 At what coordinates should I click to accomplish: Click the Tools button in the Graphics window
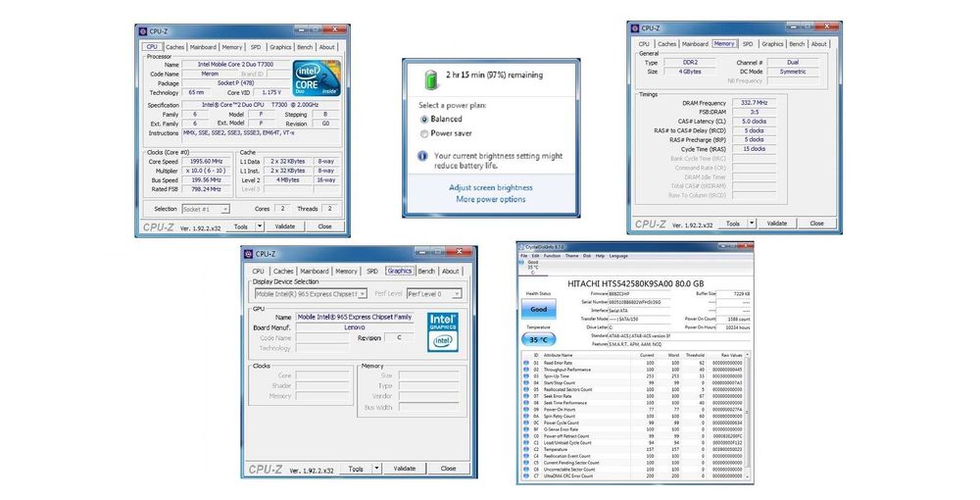click(356, 468)
